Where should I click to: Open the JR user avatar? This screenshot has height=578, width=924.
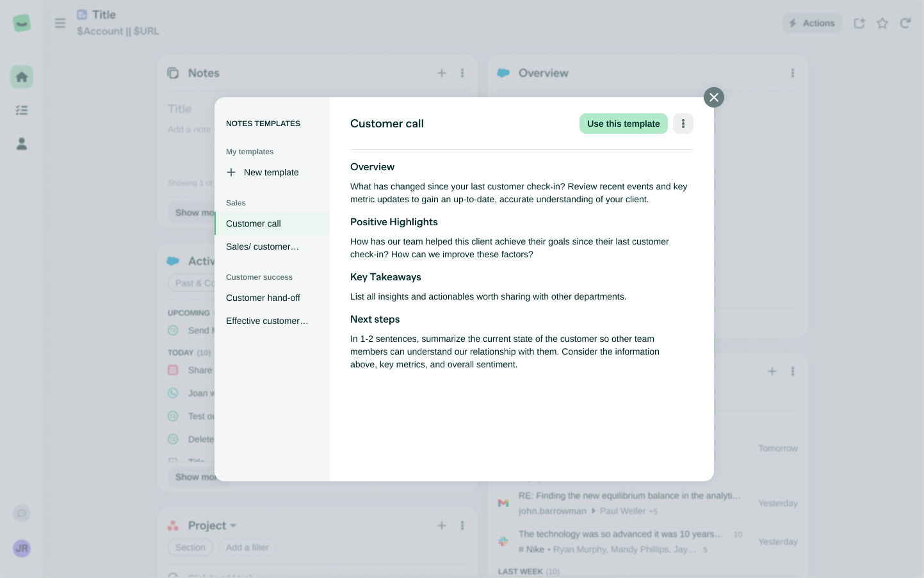[22, 548]
